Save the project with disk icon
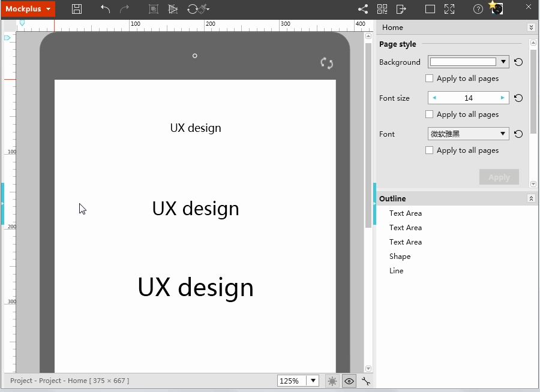 tap(77, 9)
